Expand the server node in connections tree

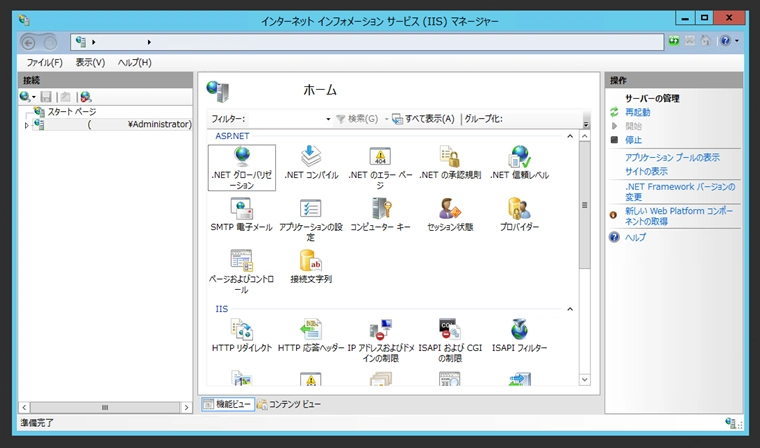pyautogui.click(x=27, y=125)
